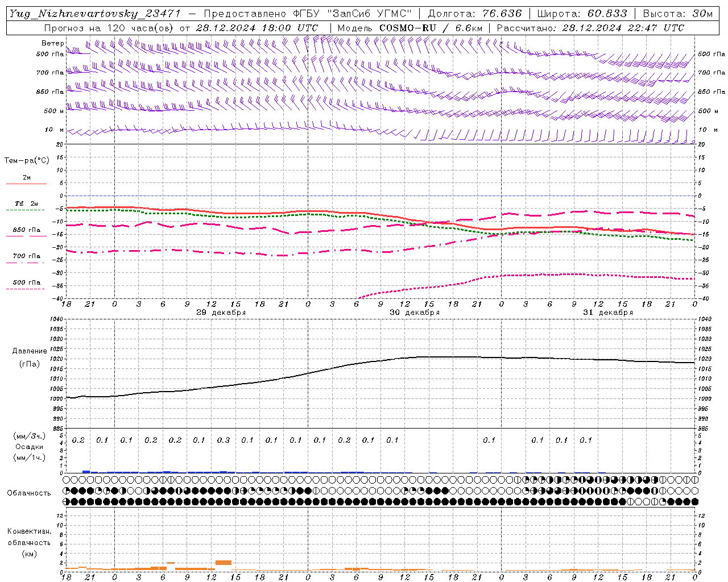728x582 pixels.
Task: Click the 'Td 2м' dew point legend entry
Action: point(27,203)
